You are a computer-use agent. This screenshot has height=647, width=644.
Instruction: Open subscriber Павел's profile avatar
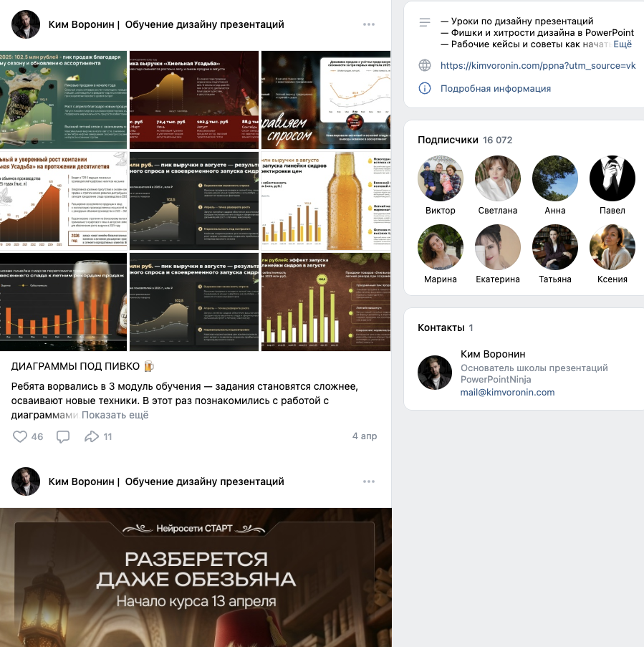click(x=612, y=178)
